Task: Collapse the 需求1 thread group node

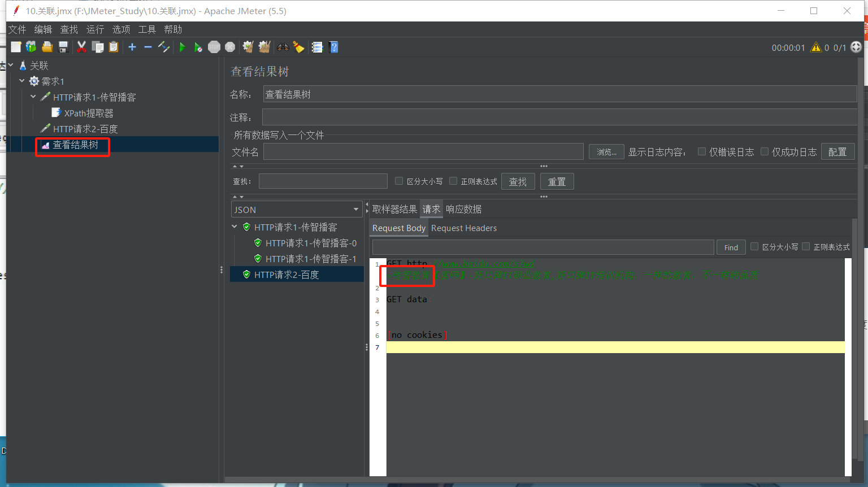Action: 22,81
